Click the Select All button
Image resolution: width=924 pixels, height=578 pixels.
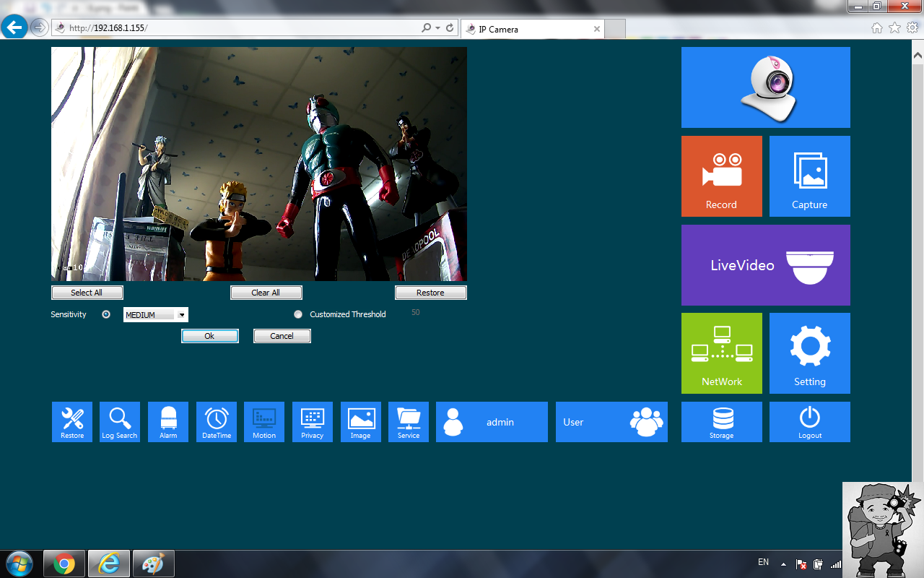point(87,293)
